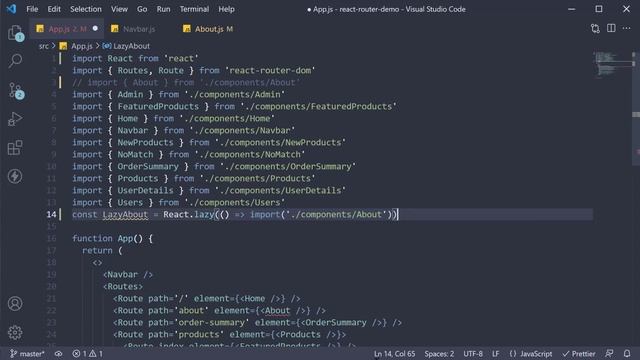Open errors and warnings count
Viewport: 640px width, 360px height.
click(x=87, y=353)
